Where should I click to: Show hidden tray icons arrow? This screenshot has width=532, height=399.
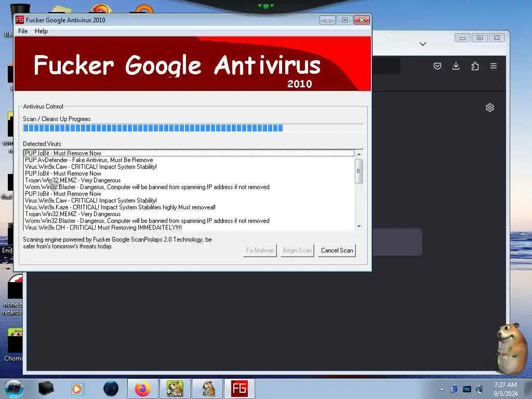coord(442,389)
